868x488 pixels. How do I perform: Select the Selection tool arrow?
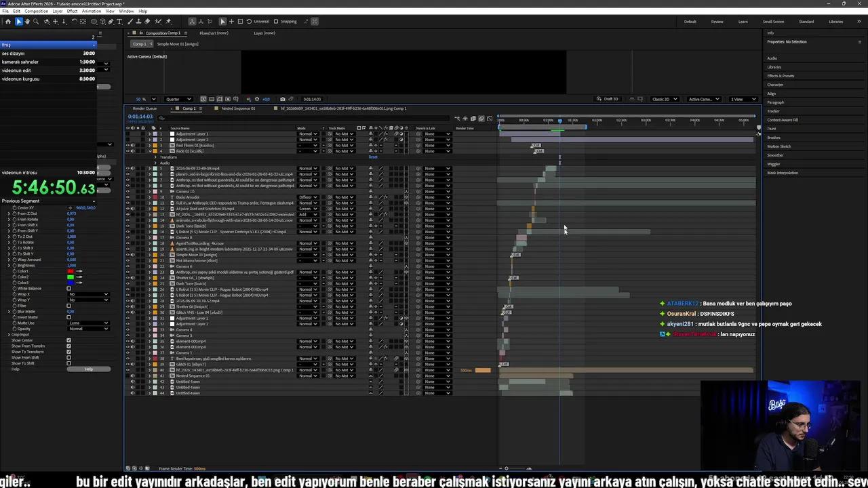click(x=18, y=22)
